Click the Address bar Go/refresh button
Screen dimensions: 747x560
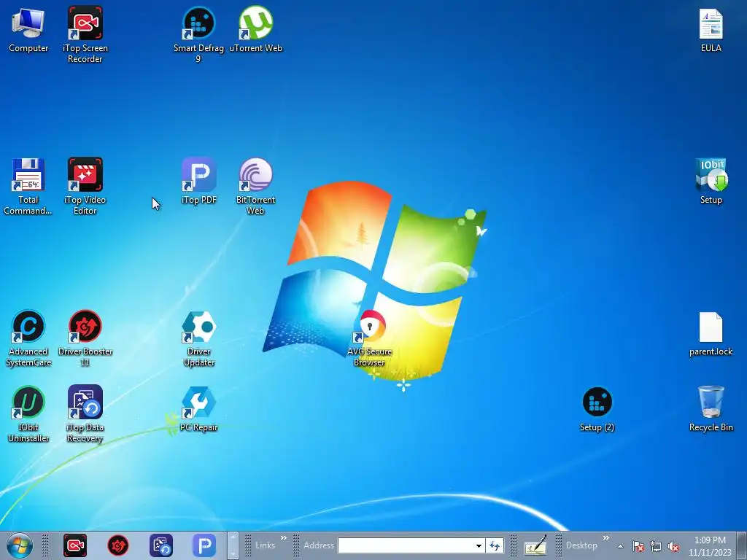tap(495, 545)
